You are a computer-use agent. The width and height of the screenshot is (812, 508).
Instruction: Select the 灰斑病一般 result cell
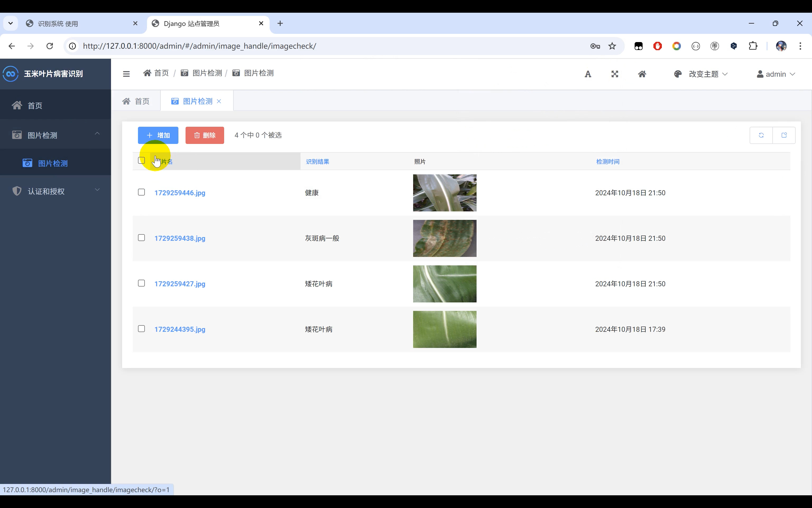(x=322, y=238)
